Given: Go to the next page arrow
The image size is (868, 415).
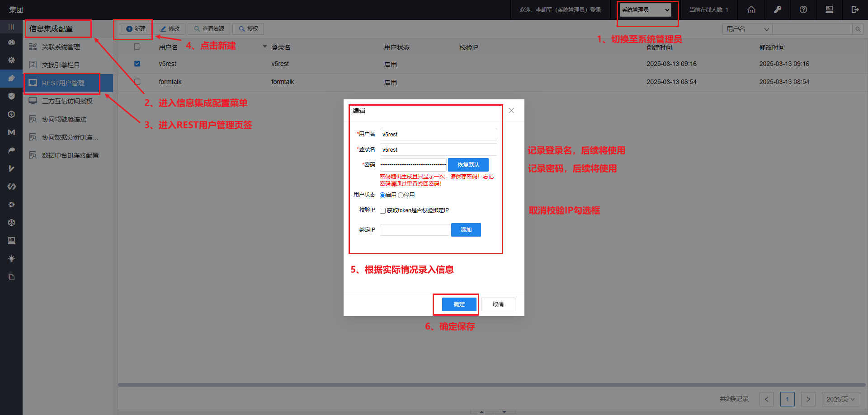Looking at the screenshot, I should (808, 399).
